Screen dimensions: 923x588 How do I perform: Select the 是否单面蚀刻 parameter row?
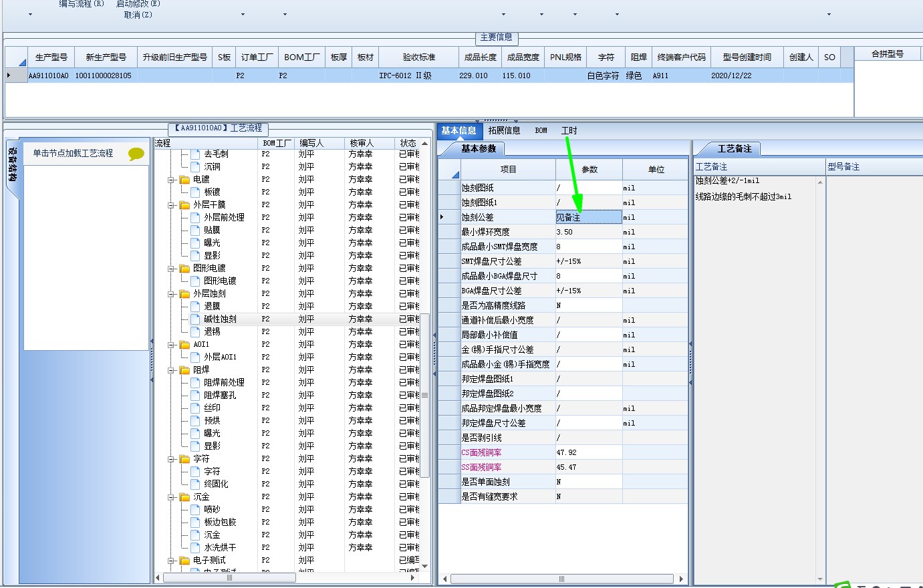(x=563, y=482)
